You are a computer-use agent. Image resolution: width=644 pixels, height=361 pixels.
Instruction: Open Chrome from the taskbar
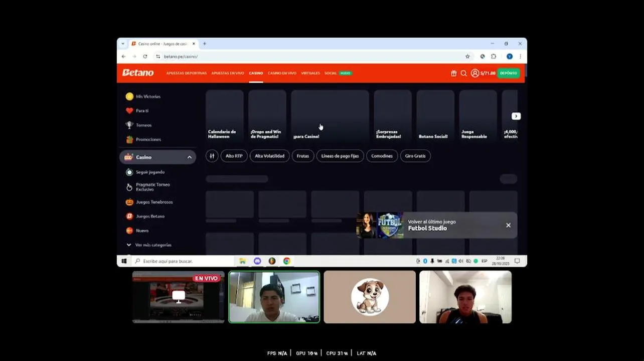[287, 261]
